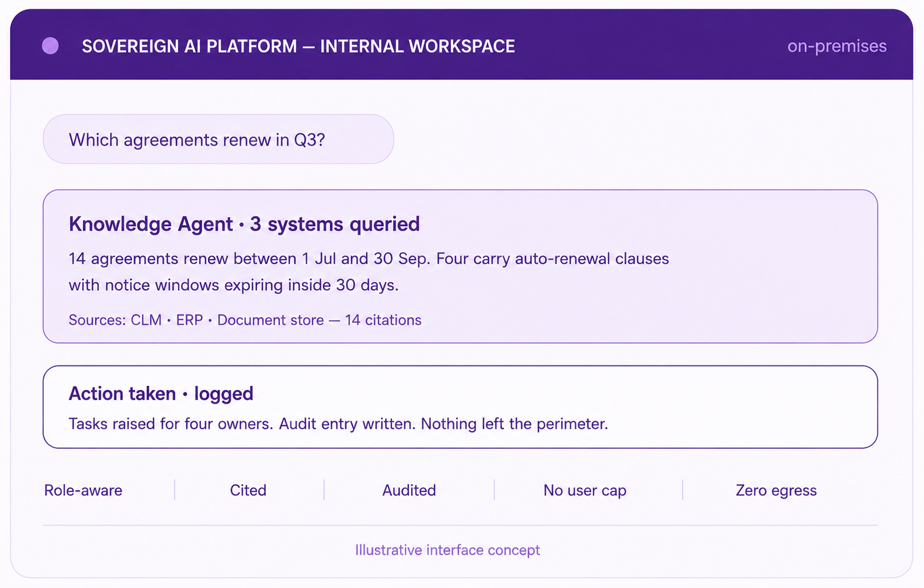The image size is (924, 588).
Task: Click the line starting '14 agreements renew between'
Action: pos(369,259)
